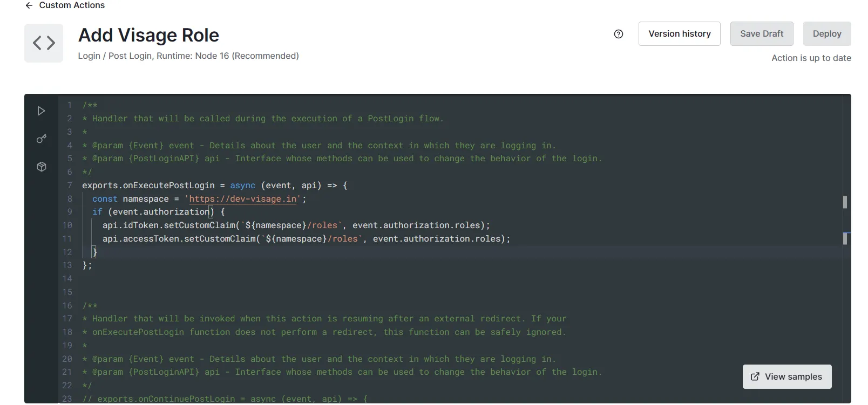Viewport: 868px width, 405px height.
Task: Open View samples
Action: (786, 377)
